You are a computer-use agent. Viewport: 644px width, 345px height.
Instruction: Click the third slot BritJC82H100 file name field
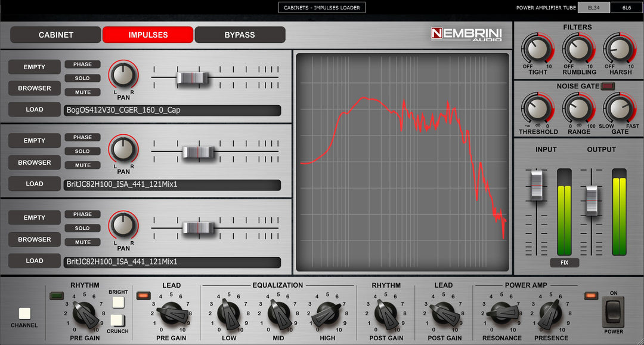click(x=172, y=262)
